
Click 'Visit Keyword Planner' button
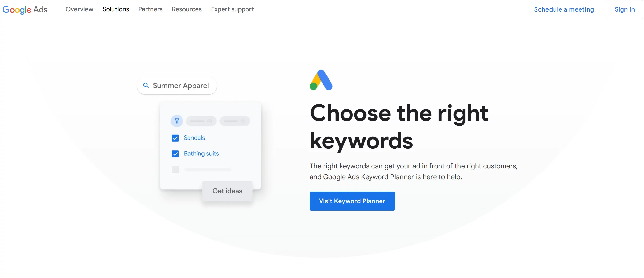pos(352,201)
